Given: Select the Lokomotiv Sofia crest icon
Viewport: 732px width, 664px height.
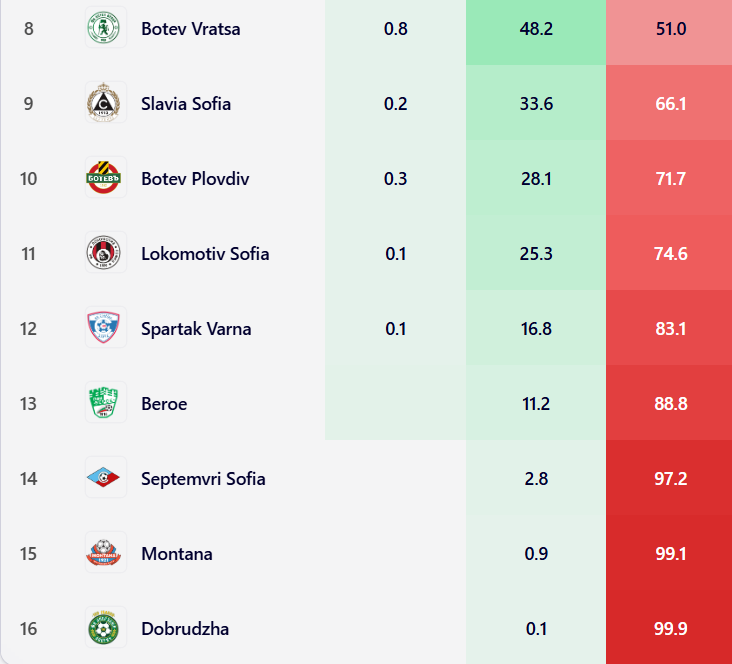Looking at the screenshot, I should pos(105,253).
